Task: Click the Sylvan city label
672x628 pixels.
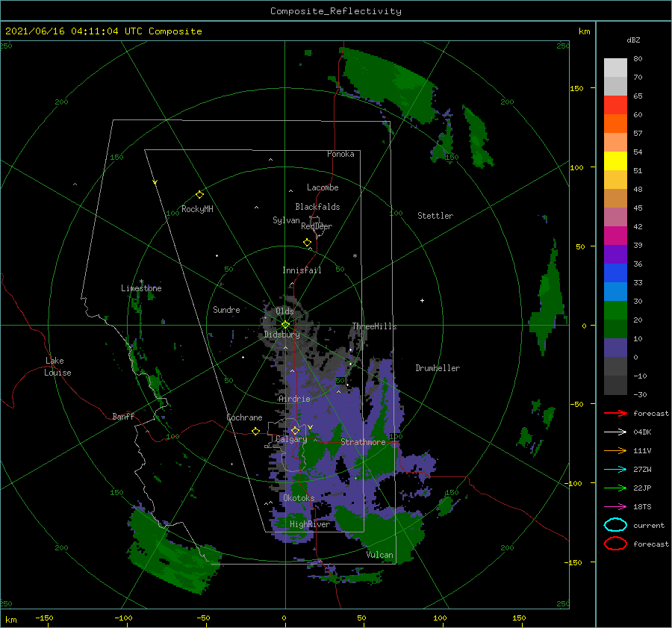Action: (x=286, y=220)
